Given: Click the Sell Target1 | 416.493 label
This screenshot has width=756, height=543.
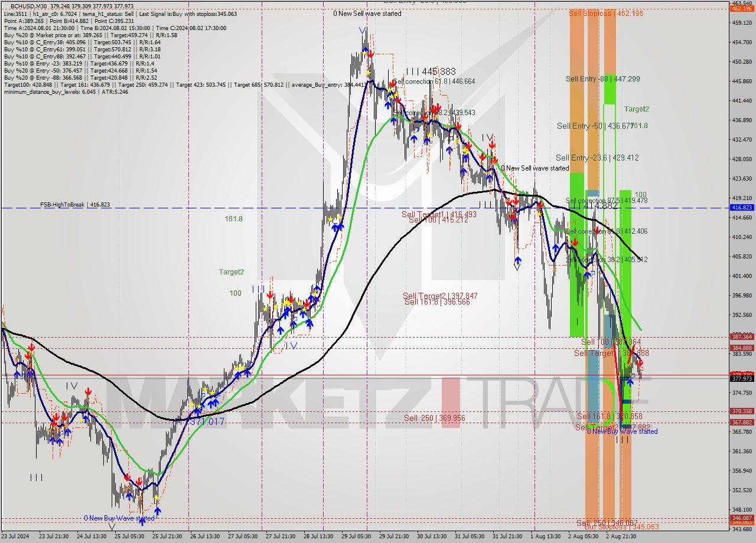Looking at the screenshot, I should [x=439, y=214].
